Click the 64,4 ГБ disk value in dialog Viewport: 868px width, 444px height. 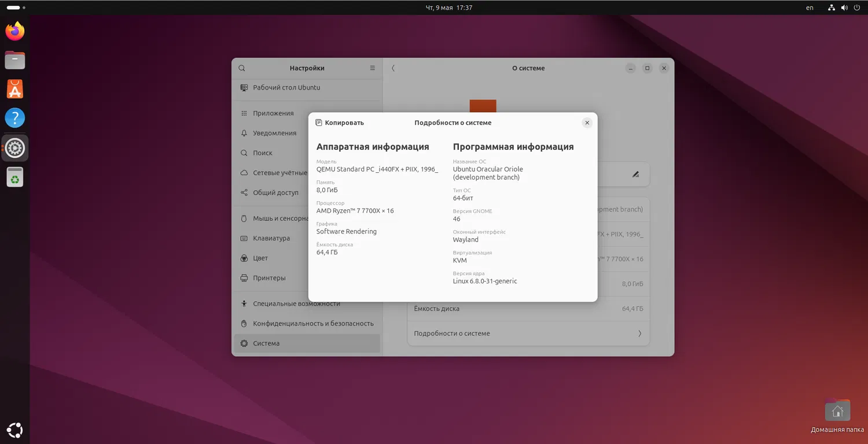pyautogui.click(x=327, y=253)
